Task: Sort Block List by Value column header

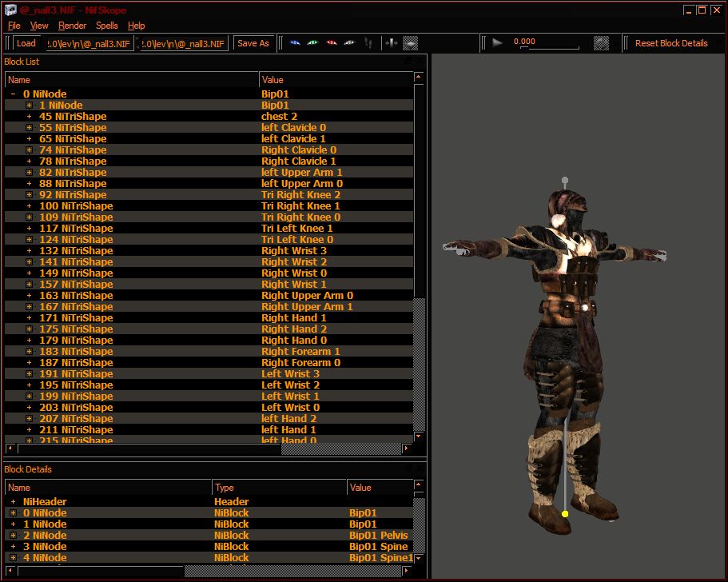Action: 336,80
